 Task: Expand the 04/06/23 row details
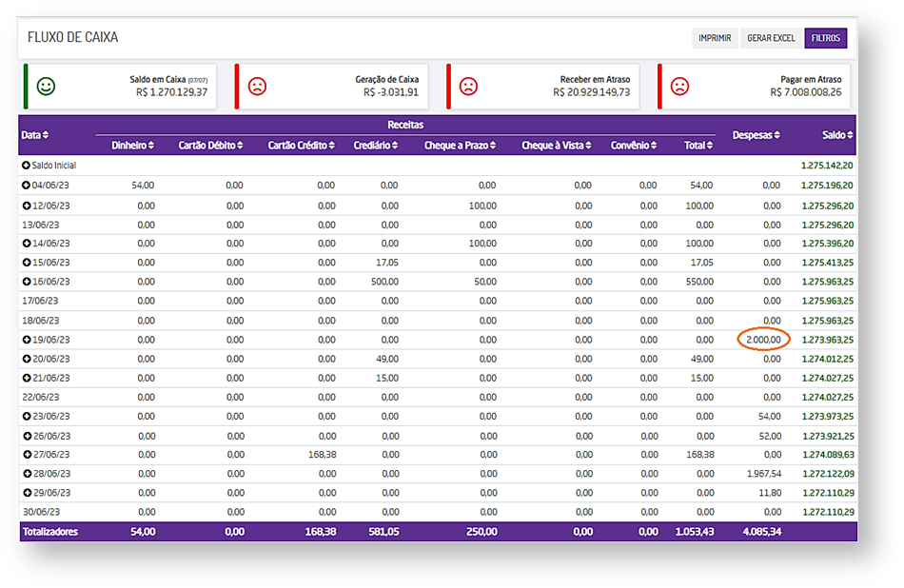[27, 185]
